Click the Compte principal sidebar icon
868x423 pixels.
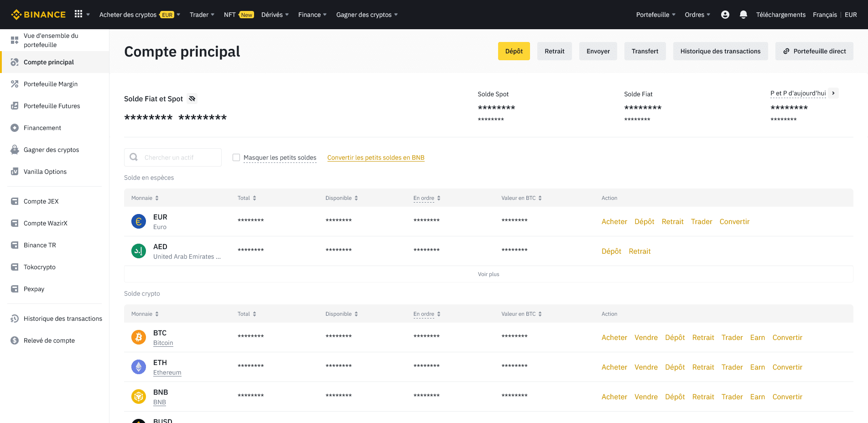pyautogui.click(x=15, y=62)
